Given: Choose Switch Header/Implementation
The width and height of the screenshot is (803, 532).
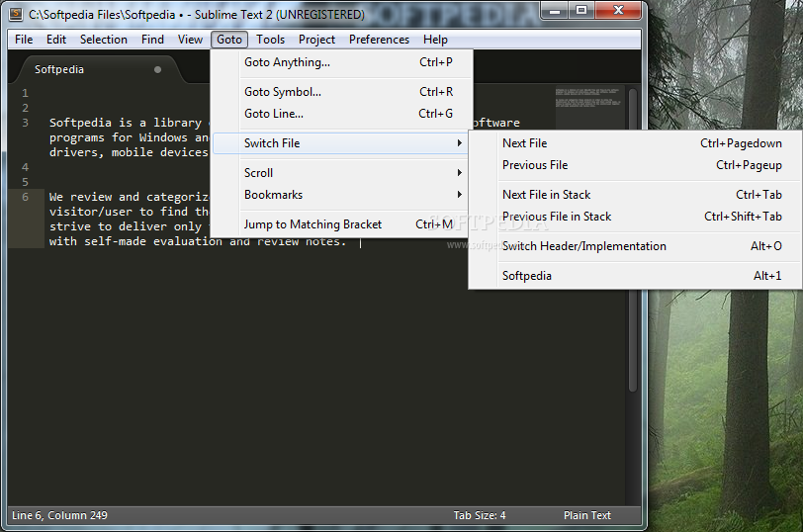Looking at the screenshot, I should point(636,246).
